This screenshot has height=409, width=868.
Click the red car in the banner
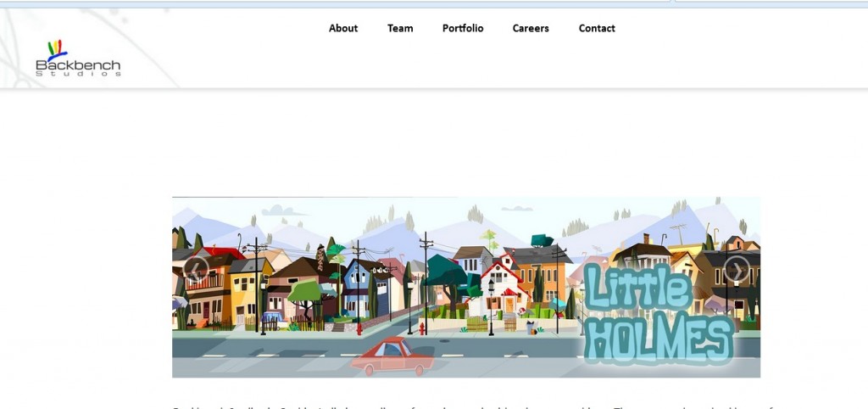point(392,356)
